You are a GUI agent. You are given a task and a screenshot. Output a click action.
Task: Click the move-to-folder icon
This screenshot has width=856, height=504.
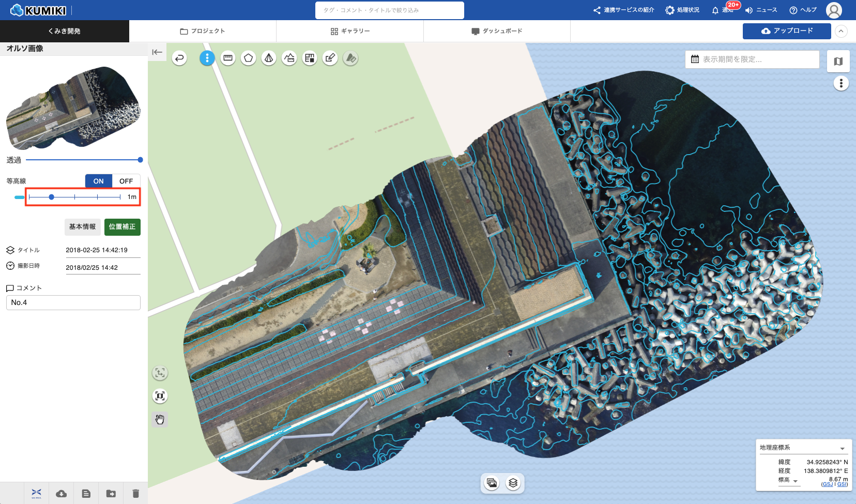click(x=111, y=494)
